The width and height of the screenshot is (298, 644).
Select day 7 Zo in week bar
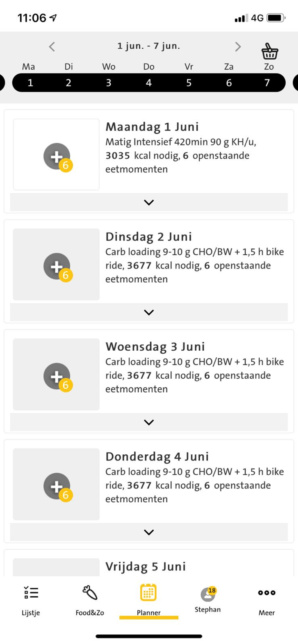(267, 83)
